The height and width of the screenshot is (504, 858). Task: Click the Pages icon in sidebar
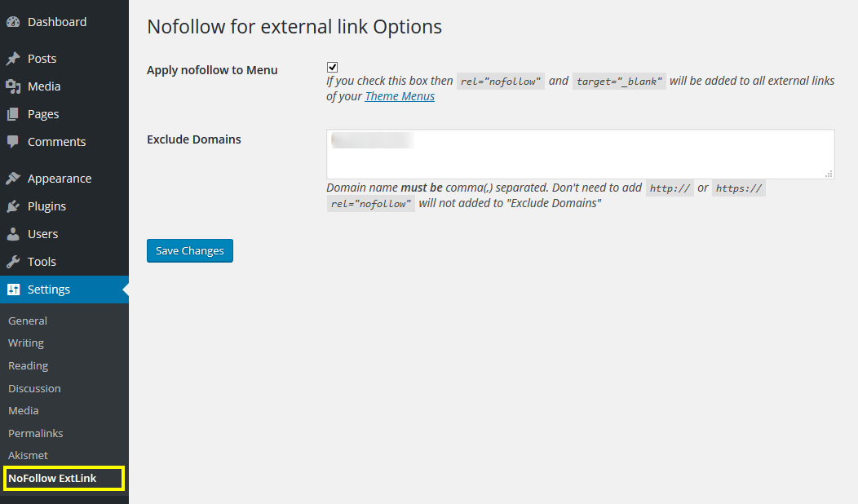pos(13,114)
